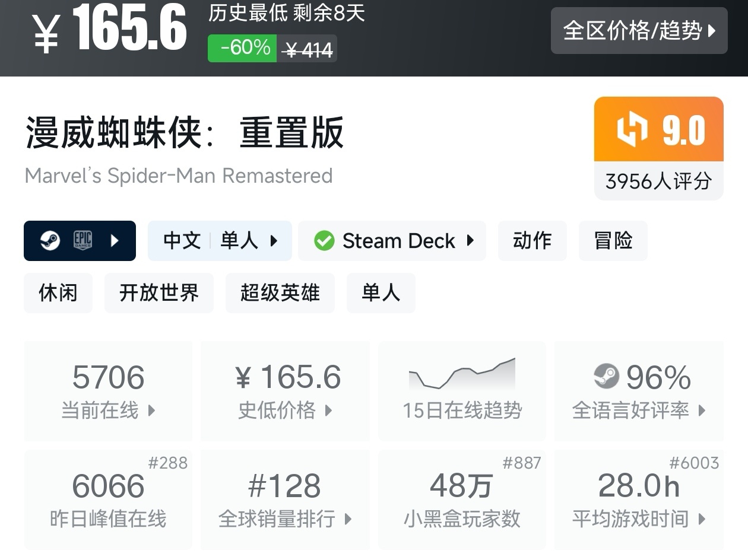Click the #128 sales rank number

tap(285, 486)
